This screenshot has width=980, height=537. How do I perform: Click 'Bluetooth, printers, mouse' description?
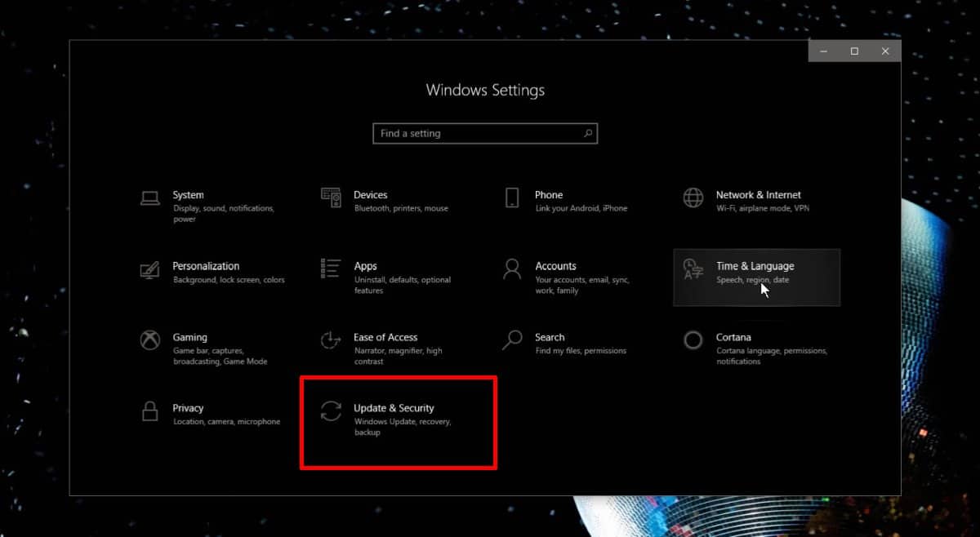[x=401, y=208]
